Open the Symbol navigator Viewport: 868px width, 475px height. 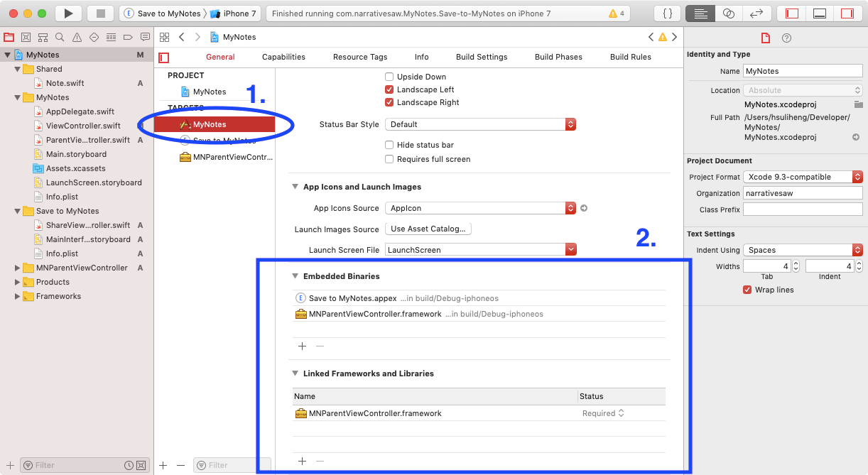tap(43, 37)
